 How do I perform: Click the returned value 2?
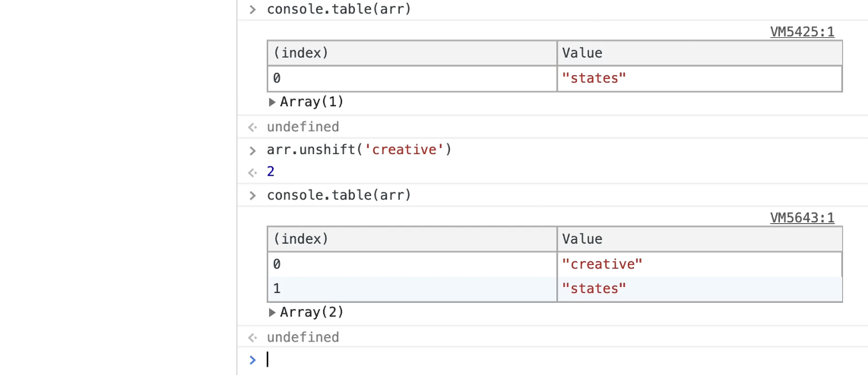(271, 172)
